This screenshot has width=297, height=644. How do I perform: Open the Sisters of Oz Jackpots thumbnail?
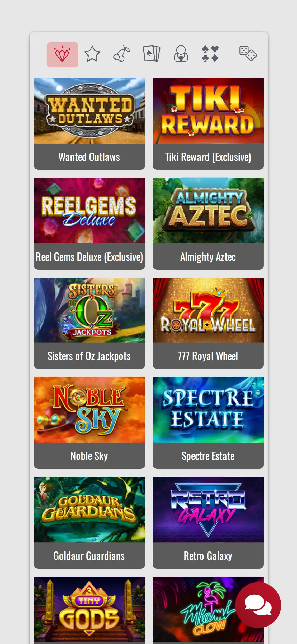point(89,310)
